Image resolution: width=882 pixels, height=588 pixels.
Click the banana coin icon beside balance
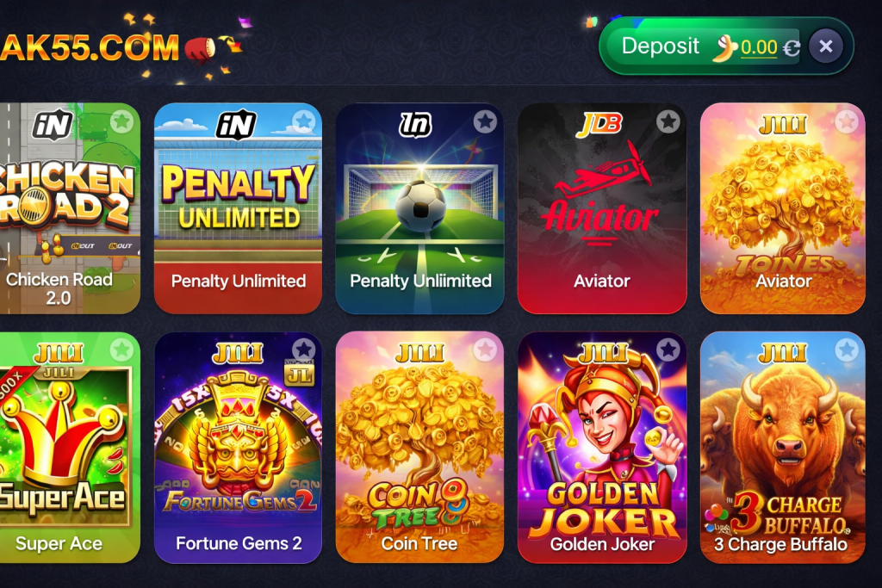(x=725, y=48)
